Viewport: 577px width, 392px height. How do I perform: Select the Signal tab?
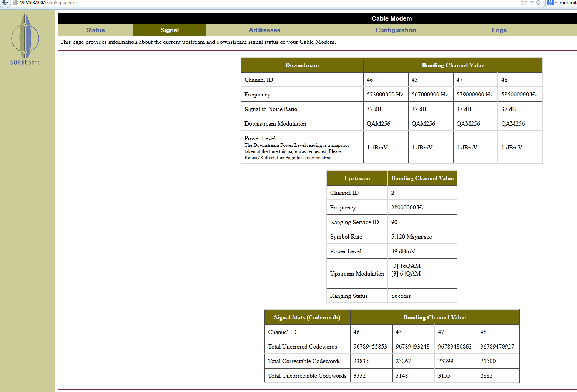tap(170, 30)
